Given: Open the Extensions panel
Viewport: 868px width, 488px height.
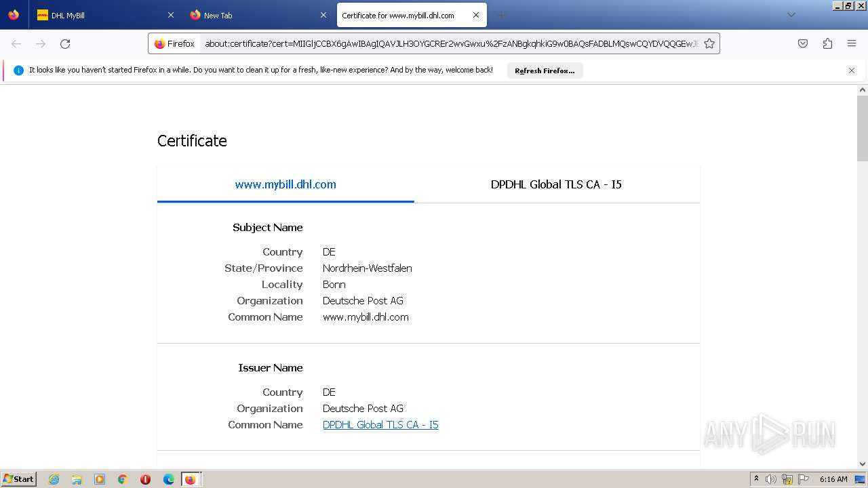Looking at the screenshot, I should tap(827, 43).
